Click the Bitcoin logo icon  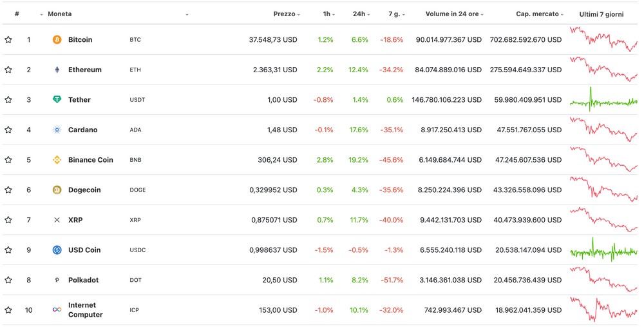[x=57, y=40]
